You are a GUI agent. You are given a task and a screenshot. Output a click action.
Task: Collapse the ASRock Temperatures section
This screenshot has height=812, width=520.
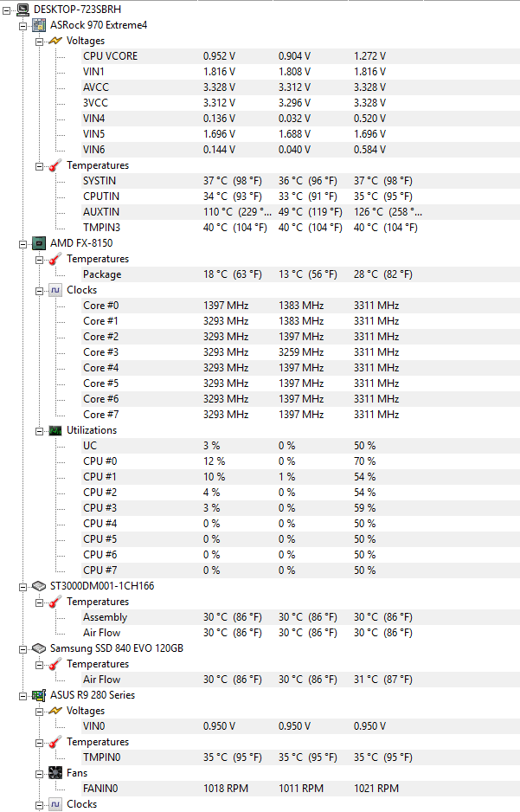(39, 165)
